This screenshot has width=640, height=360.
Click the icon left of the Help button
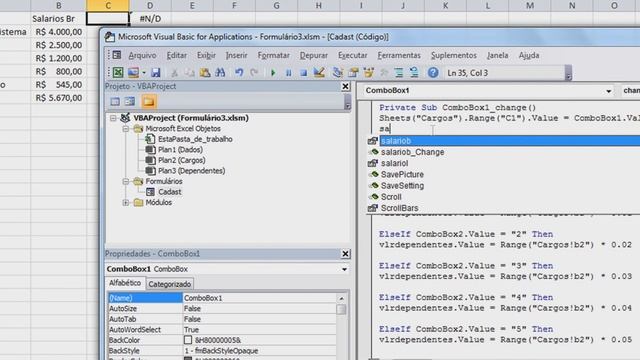coord(414,73)
